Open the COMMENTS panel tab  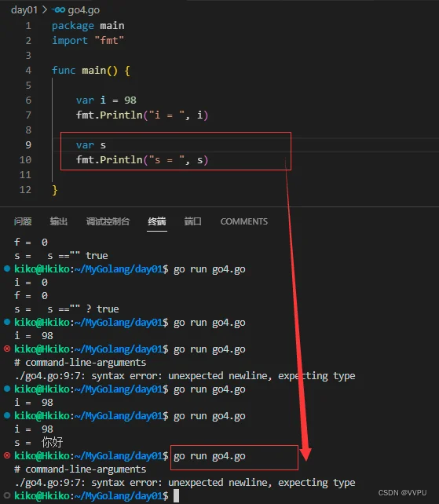243,221
